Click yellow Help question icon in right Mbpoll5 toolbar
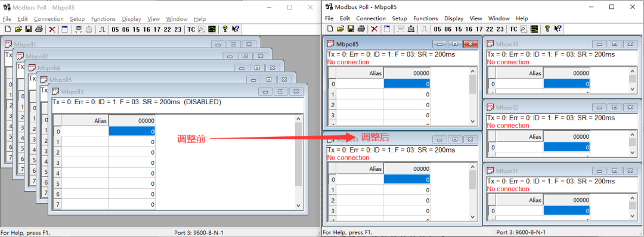Screen dimensions: 644x237 [x=547, y=29]
